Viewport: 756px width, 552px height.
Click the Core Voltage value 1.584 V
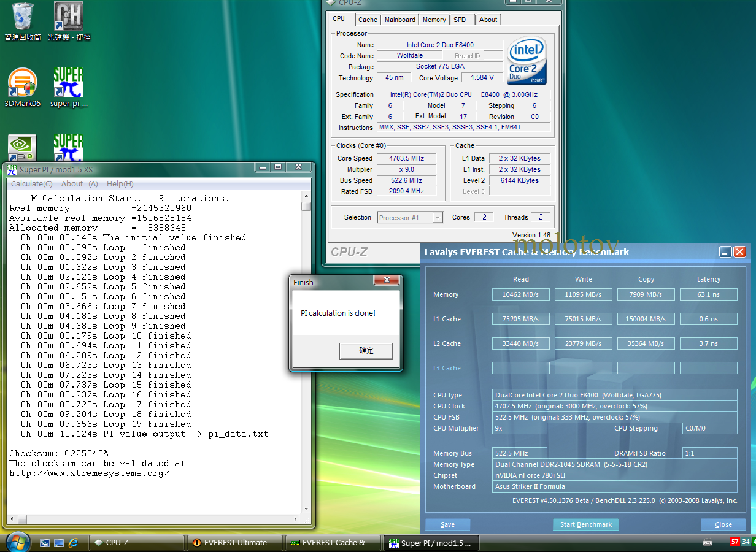(482, 78)
